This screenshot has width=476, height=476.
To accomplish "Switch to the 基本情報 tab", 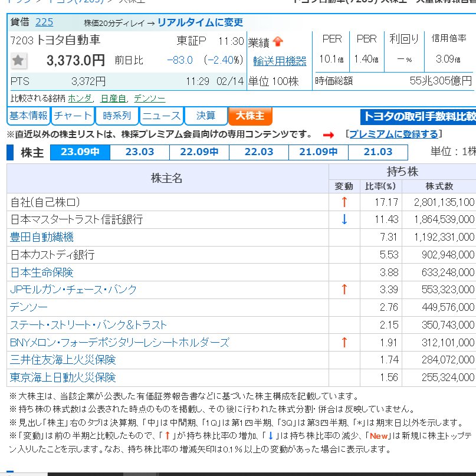I will pos(28,116).
